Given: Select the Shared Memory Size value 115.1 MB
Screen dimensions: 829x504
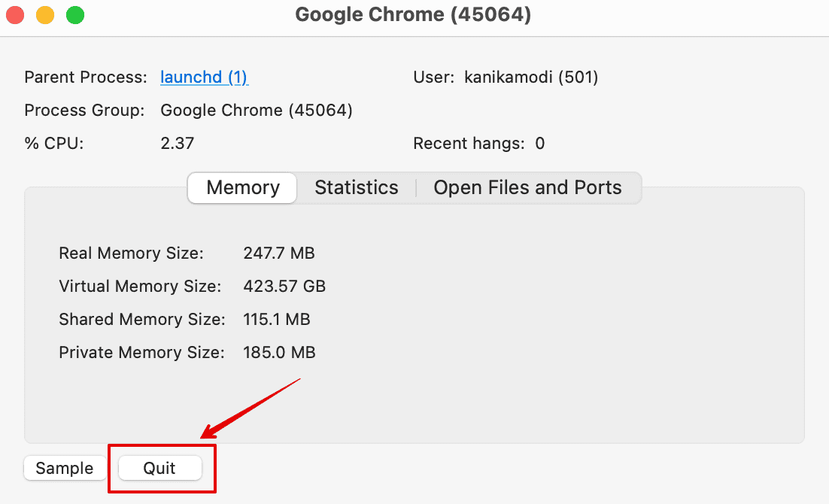Looking at the screenshot, I should click(x=277, y=320).
